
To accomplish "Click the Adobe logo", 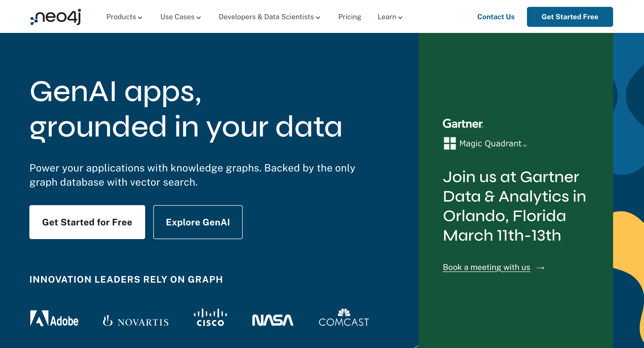I will pyautogui.click(x=54, y=318).
